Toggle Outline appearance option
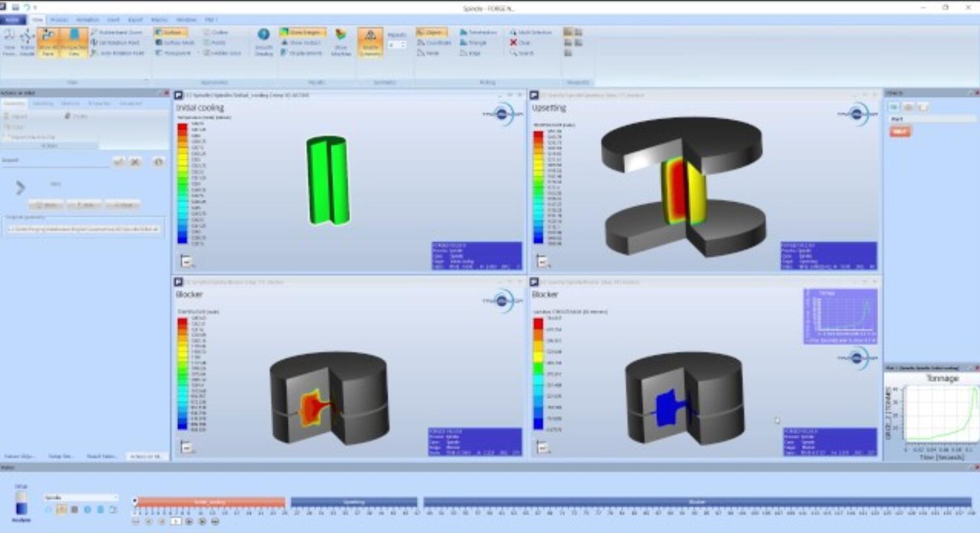The height and width of the screenshot is (533, 980). tap(216, 32)
